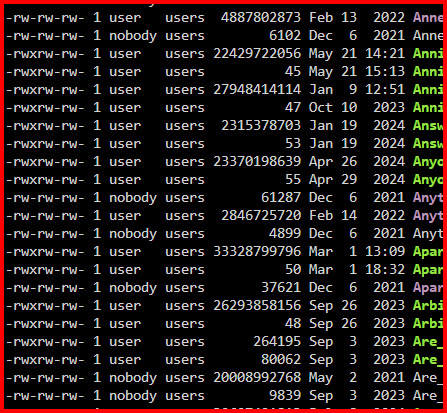
Task: Click the date May 2
Action: click(333, 378)
